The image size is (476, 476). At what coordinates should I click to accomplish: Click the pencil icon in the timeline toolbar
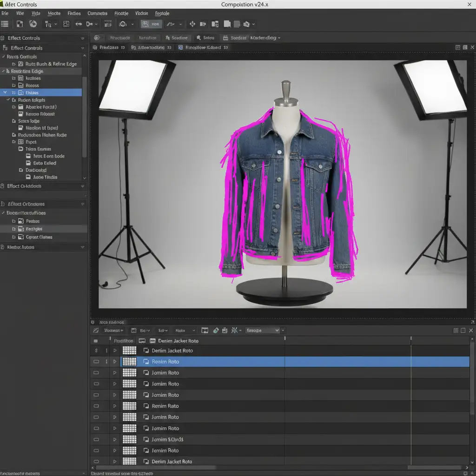(96, 331)
